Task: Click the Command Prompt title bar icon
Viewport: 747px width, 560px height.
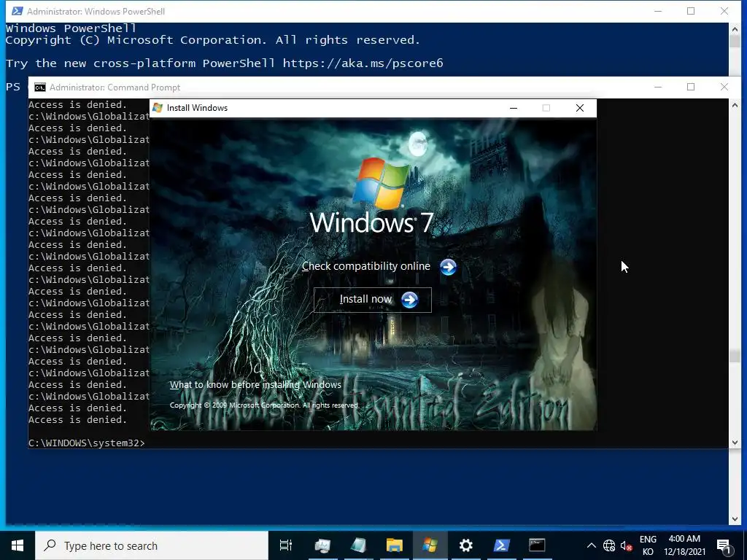Action: coord(40,87)
